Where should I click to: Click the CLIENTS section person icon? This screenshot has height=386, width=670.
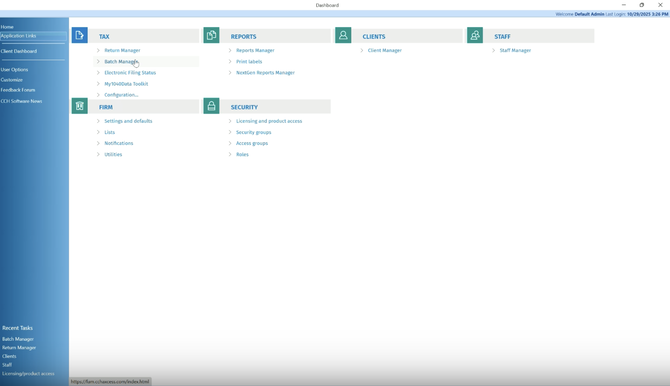tap(343, 35)
